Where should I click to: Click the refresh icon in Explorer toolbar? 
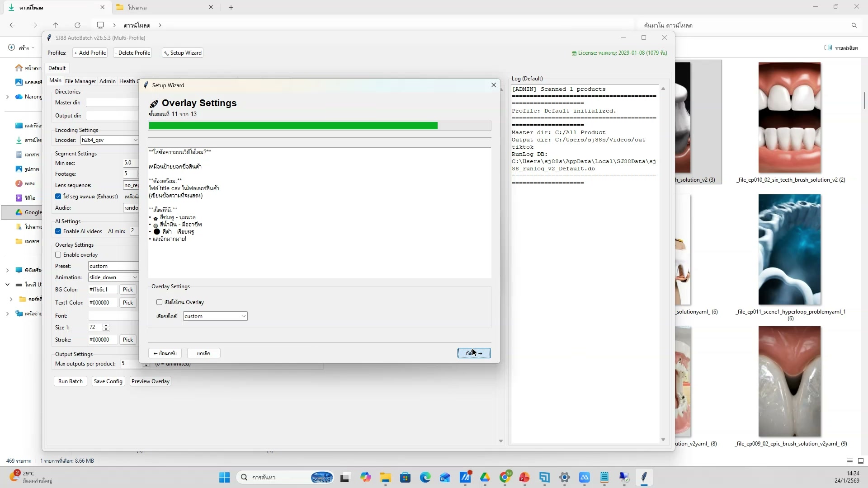77,25
